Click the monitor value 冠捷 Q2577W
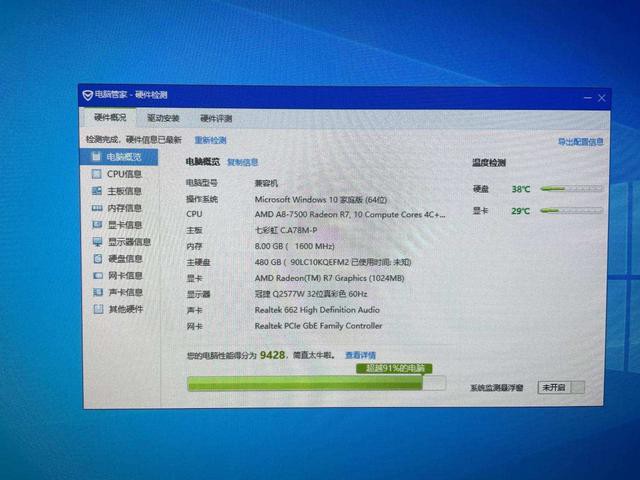Viewport: 640px width, 480px height. click(311, 294)
